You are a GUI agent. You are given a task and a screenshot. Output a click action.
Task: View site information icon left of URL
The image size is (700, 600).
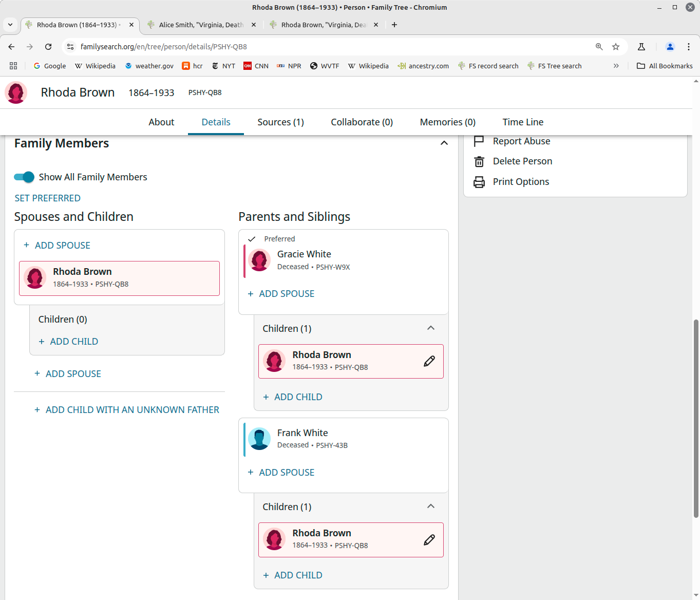click(71, 47)
